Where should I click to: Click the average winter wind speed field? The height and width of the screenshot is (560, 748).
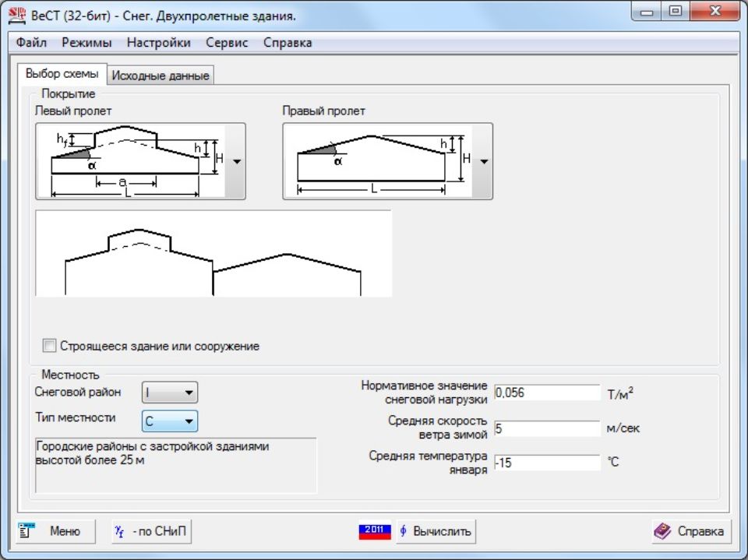546,428
